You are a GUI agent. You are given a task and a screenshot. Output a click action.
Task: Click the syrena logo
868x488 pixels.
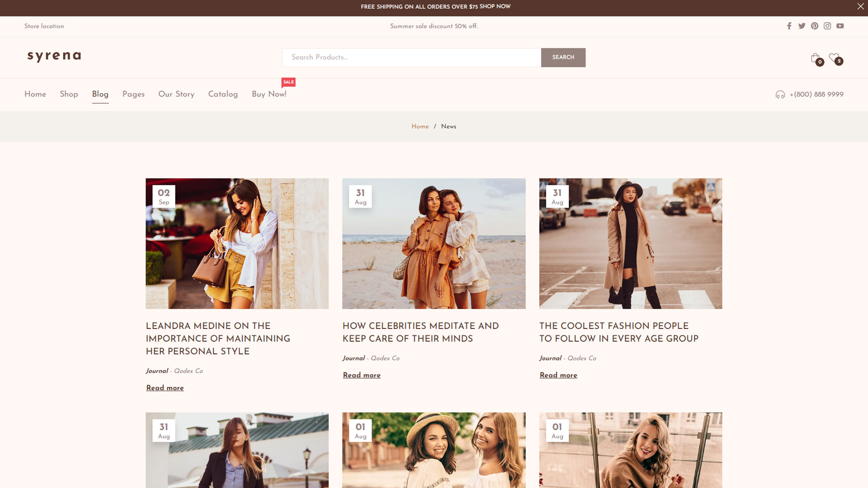pyautogui.click(x=54, y=56)
